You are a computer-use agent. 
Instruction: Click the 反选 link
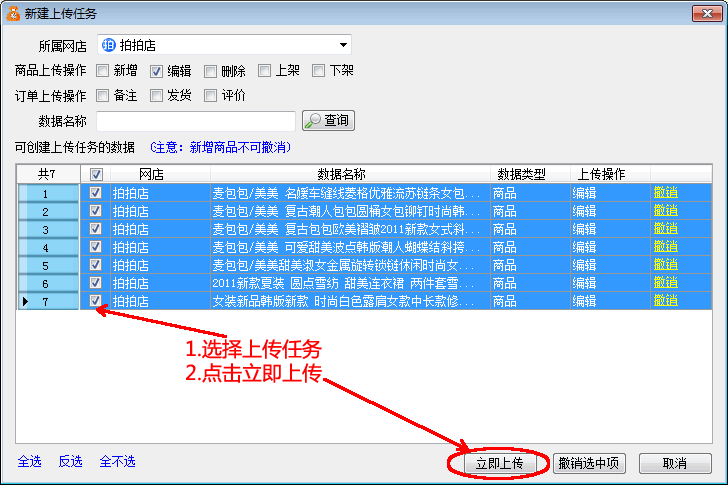pos(71,461)
